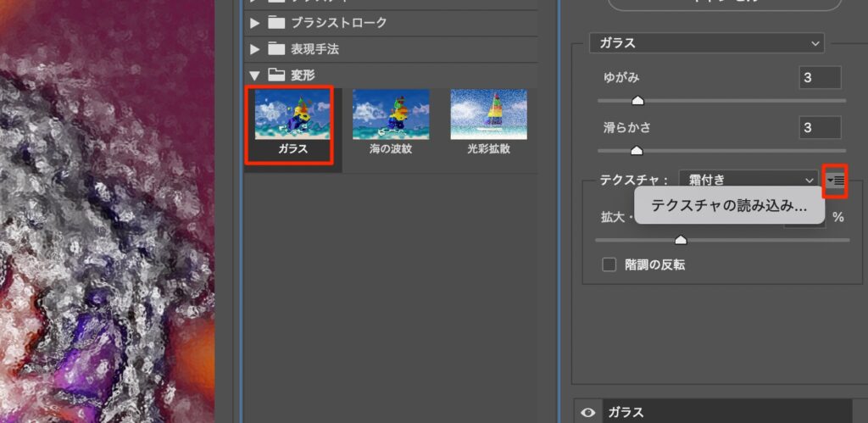Select the 海の波紋 filter thumbnail
The image size is (868, 423).
pyautogui.click(x=391, y=115)
